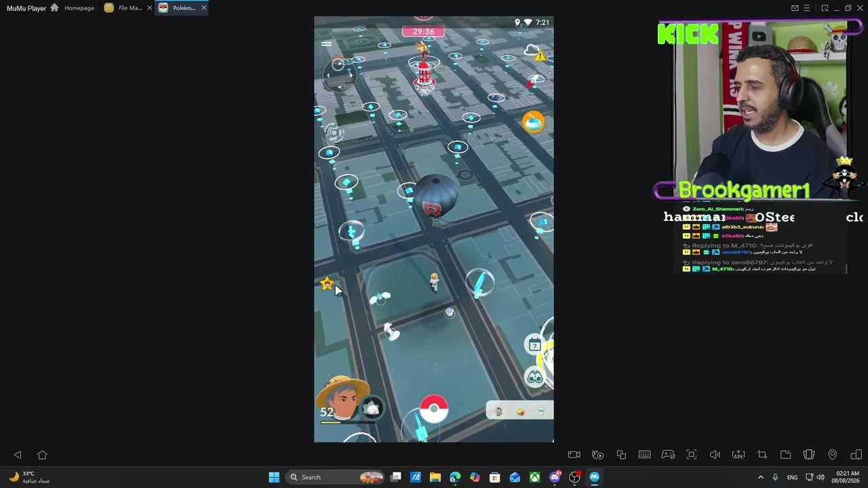Tap the trainer character on map
The height and width of the screenshot is (488, 868).
(x=434, y=282)
